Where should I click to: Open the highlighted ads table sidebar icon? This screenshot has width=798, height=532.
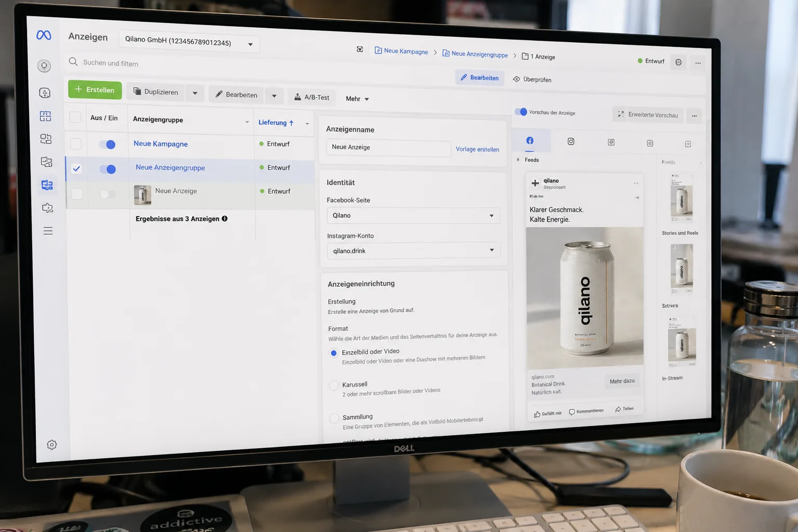click(x=47, y=185)
